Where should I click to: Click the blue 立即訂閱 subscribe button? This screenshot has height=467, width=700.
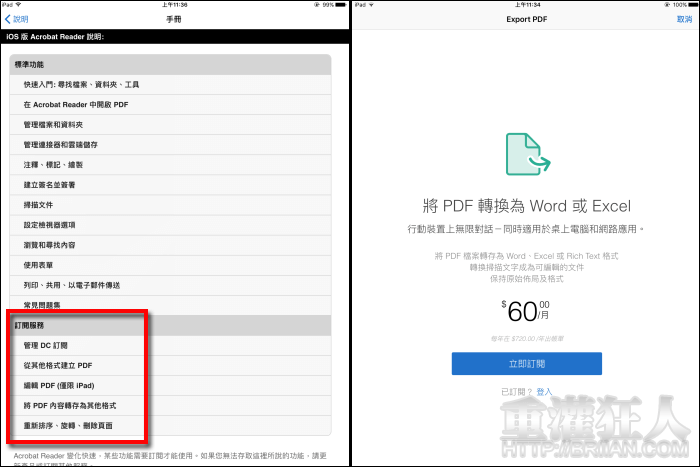(x=526, y=363)
